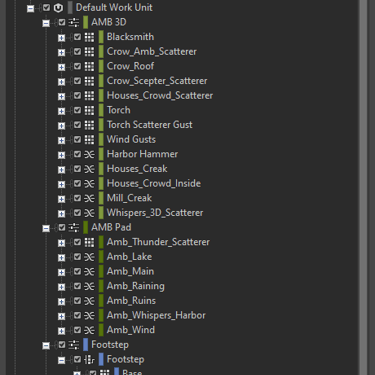Click the Houses_Crowd_Inside random container icon
The image size is (375, 375).
pos(89,184)
